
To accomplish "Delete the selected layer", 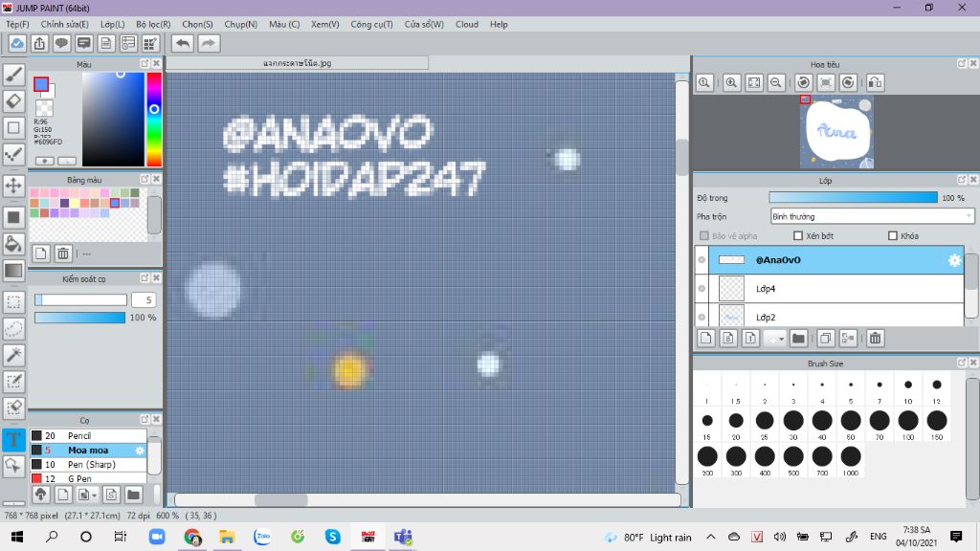I will (x=875, y=338).
